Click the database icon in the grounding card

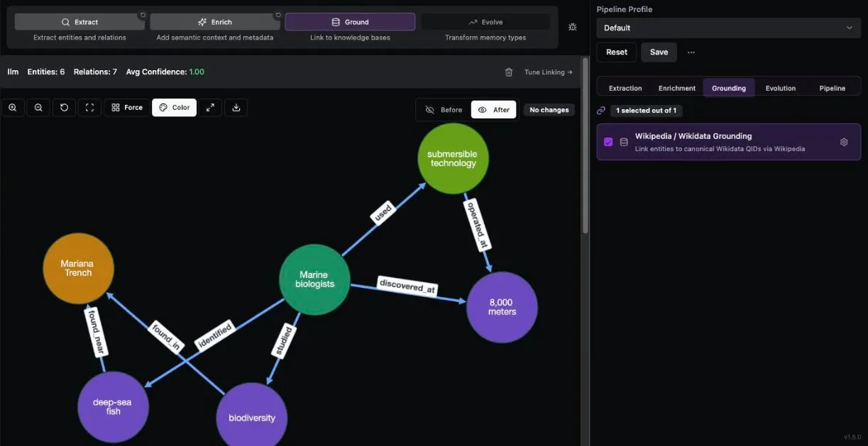624,142
